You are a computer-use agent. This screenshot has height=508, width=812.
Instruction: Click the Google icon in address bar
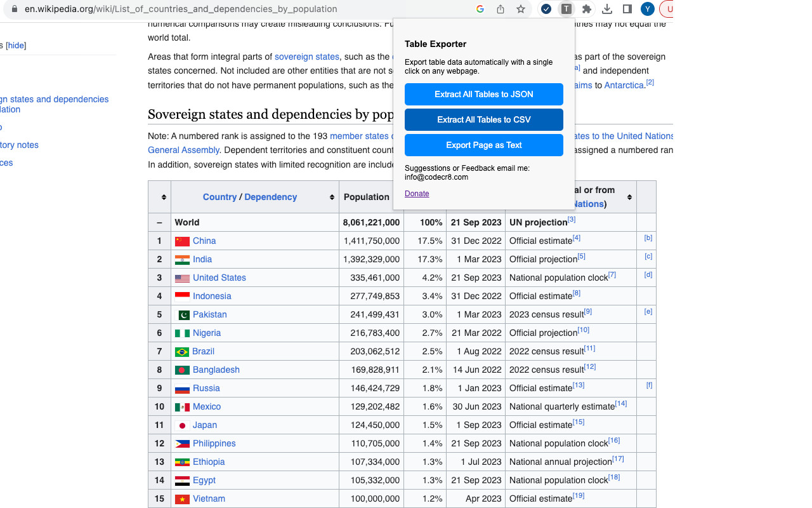(x=480, y=9)
